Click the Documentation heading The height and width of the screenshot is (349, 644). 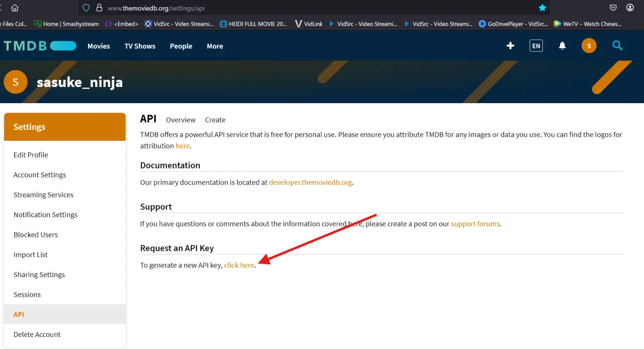tap(170, 165)
